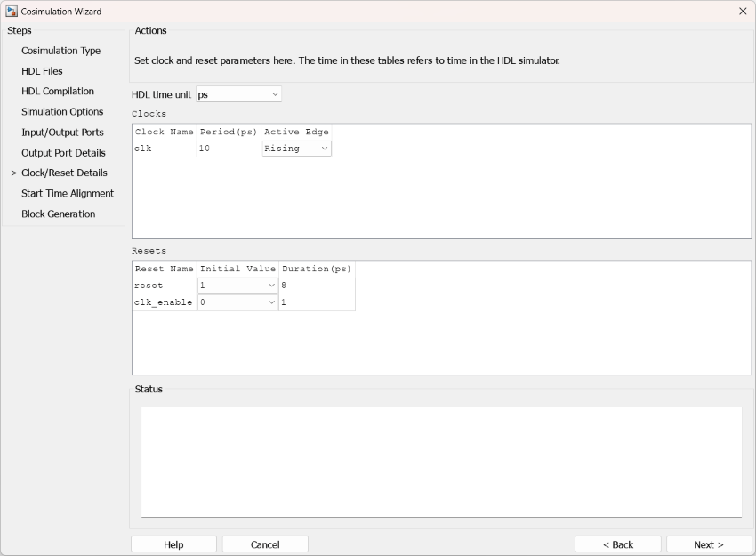The image size is (756, 556).
Task: Select the HDL Files step
Action: pyautogui.click(x=42, y=71)
